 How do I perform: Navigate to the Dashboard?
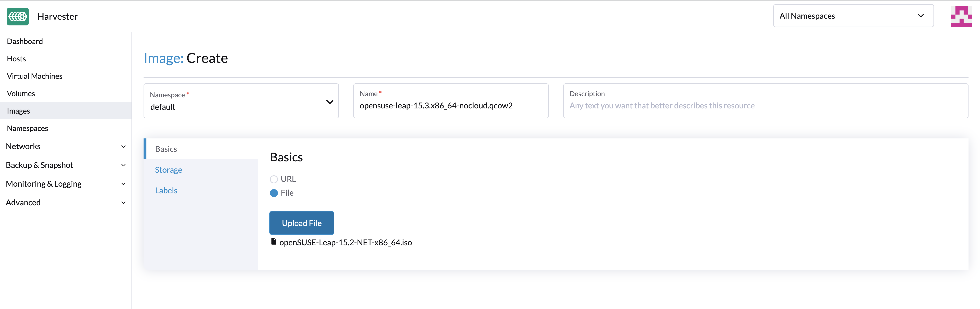25,41
